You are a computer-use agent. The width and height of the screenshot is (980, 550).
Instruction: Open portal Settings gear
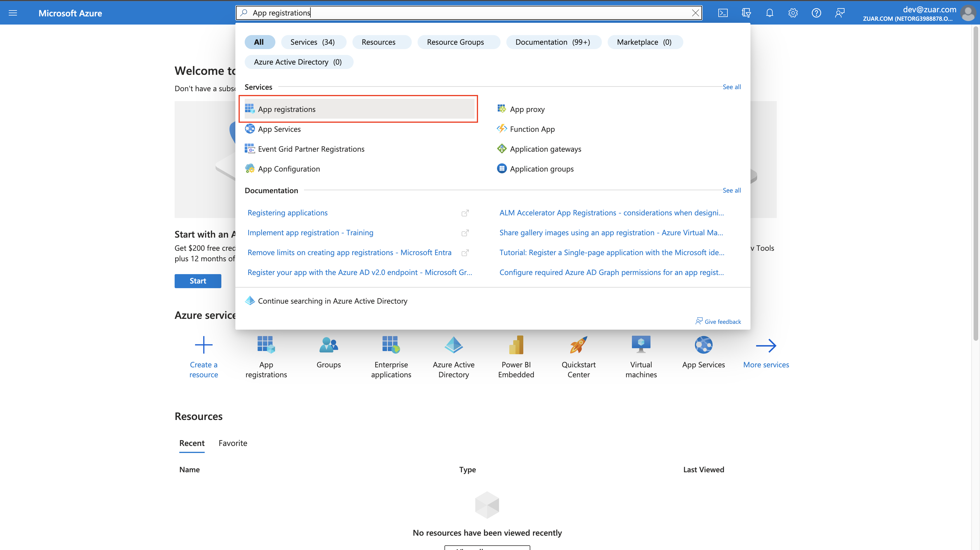pos(793,13)
